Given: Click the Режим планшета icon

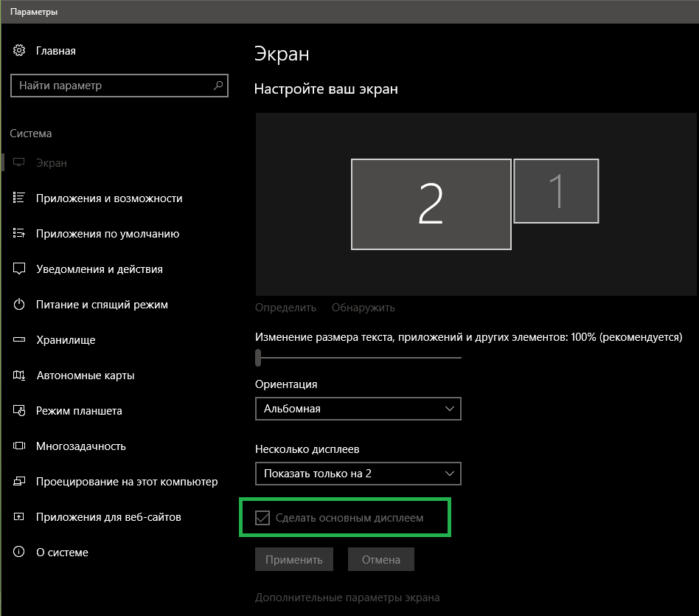Looking at the screenshot, I should coord(18,410).
